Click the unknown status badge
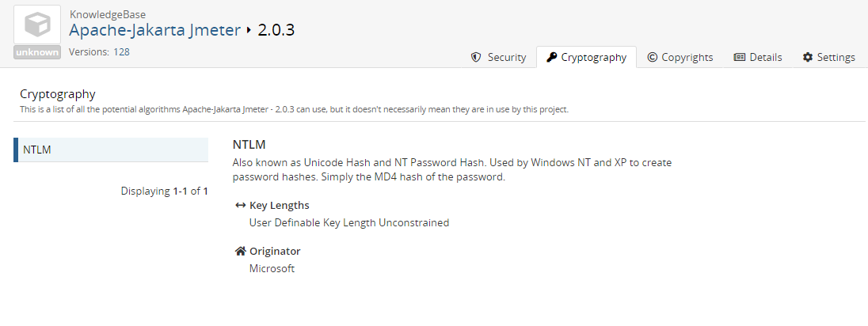 (36, 52)
